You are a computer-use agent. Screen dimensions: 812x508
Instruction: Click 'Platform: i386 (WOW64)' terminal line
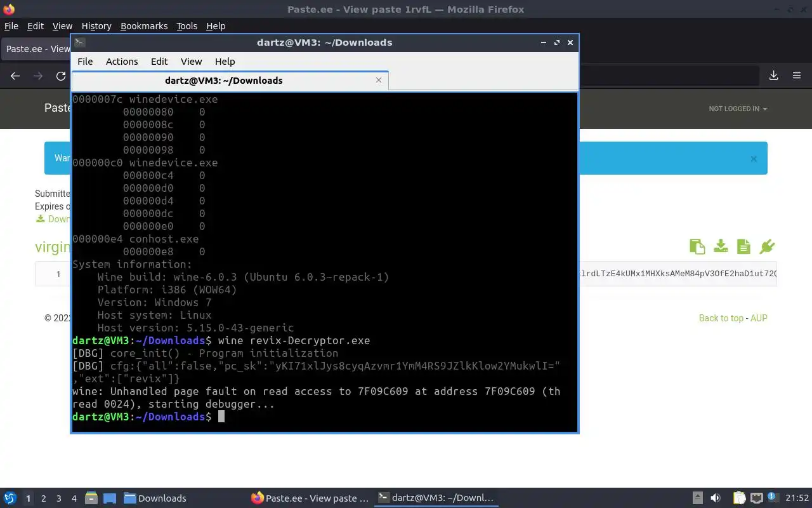(x=167, y=290)
